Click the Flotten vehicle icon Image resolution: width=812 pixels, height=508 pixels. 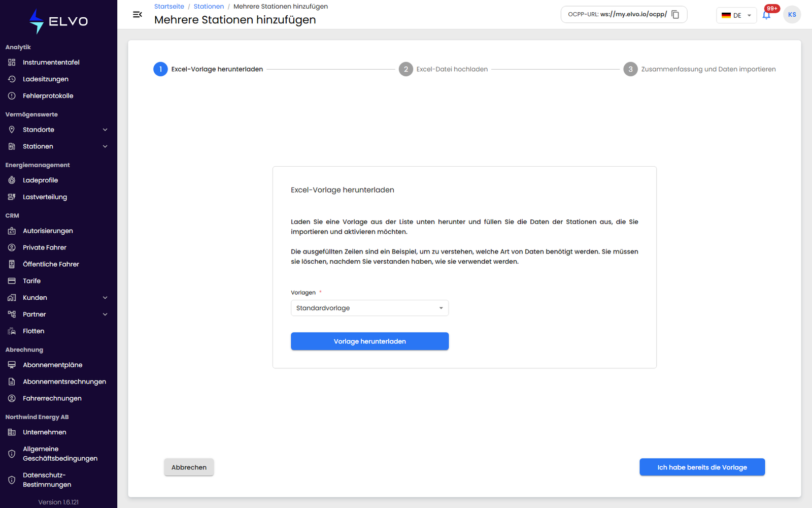[12, 331]
